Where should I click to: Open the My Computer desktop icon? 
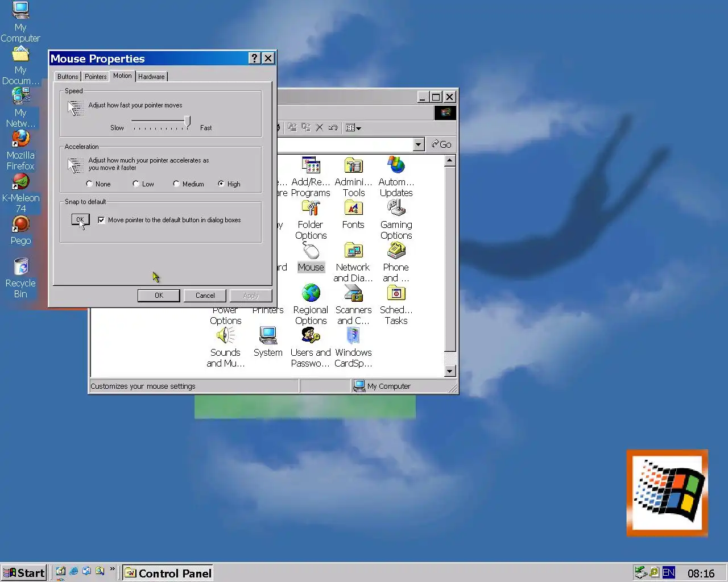click(x=20, y=22)
